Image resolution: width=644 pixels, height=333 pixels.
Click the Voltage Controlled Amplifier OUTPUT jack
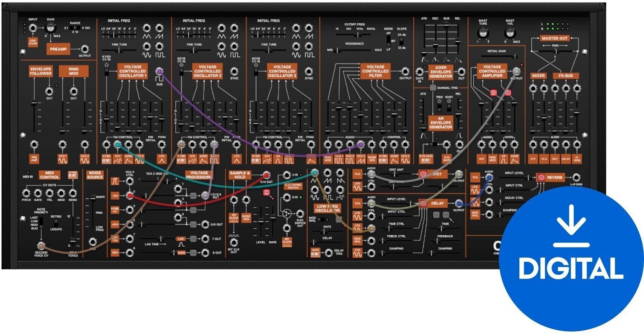pyautogui.click(x=516, y=71)
